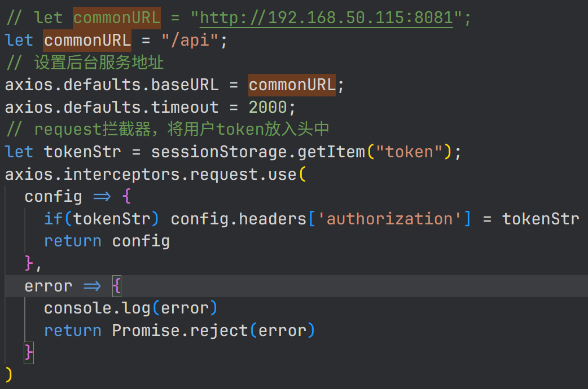588x389 pixels.
Task: Click the "token" string argument
Action: tap(410, 152)
